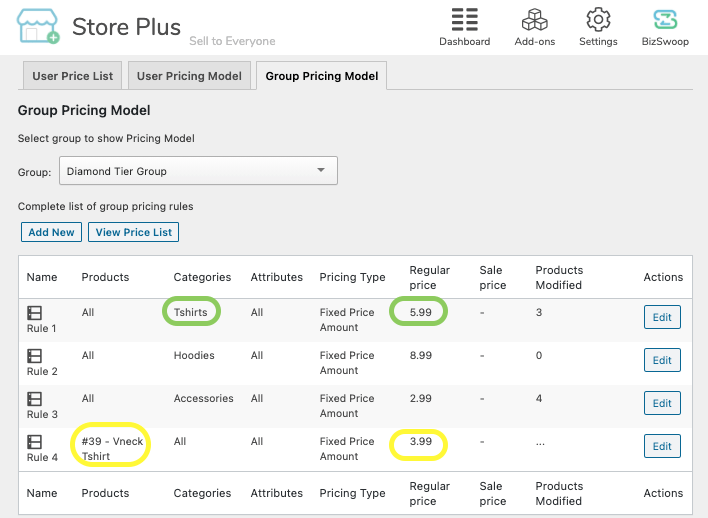Click Products Modified value 0 in Rule 2
Screen dimensions: 708x518
(x=539, y=355)
